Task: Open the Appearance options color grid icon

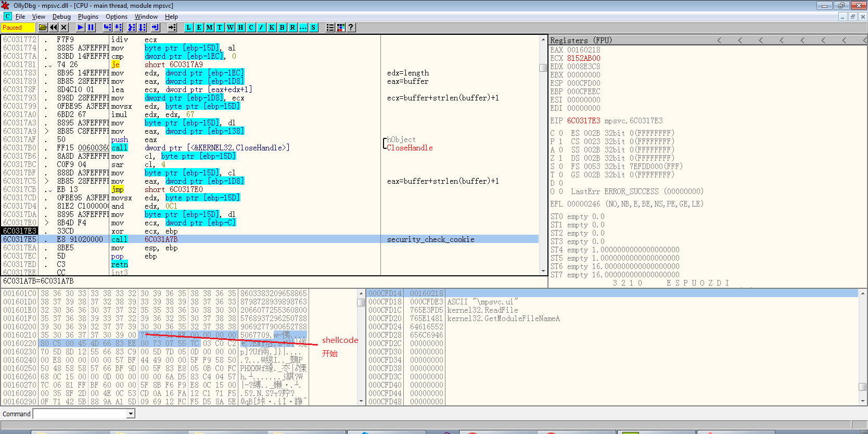Action: (x=341, y=28)
